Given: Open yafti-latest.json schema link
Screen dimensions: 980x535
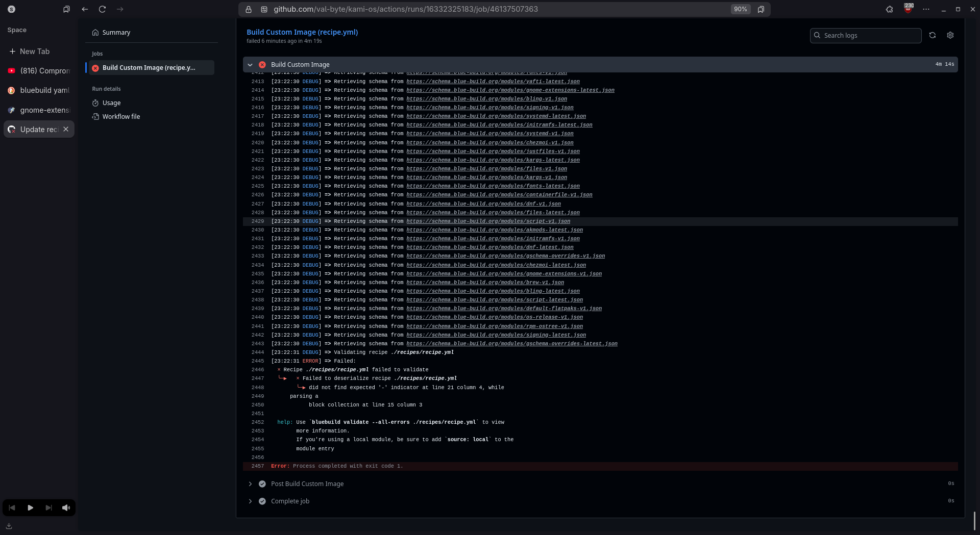Looking at the screenshot, I should [x=493, y=82].
